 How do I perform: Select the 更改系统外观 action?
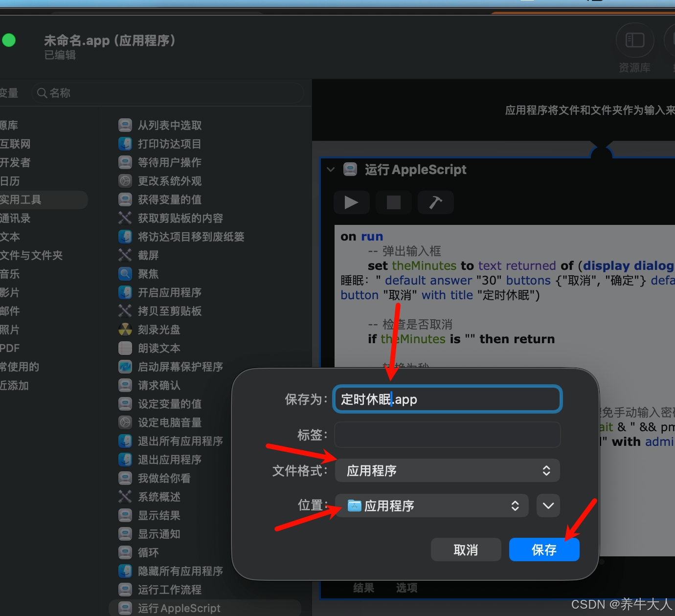coord(160,181)
